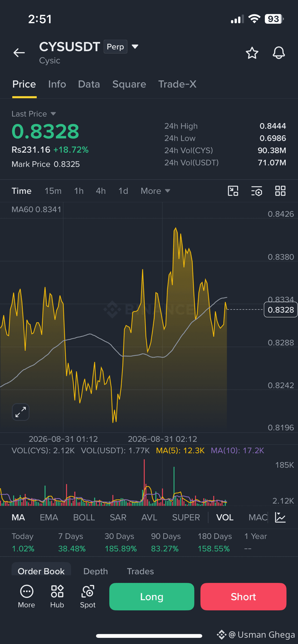
Task: Toggle the SAR indicator
Action: (x=118, y=517)
